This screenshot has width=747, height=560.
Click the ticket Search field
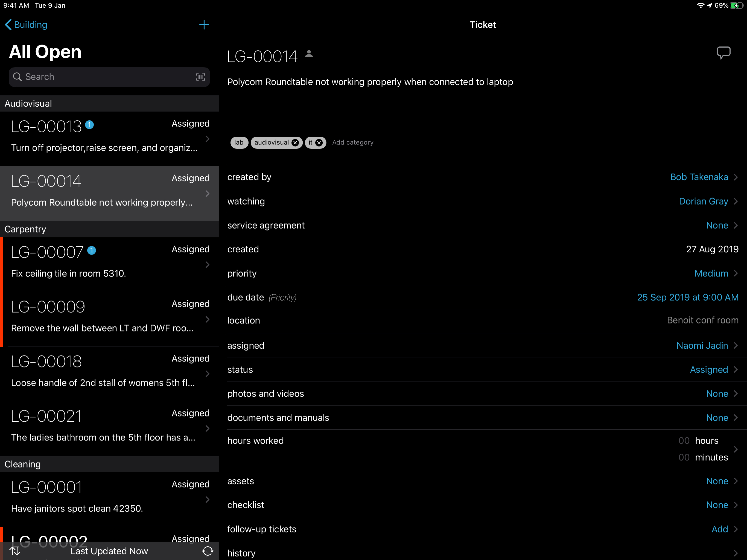(101, 77)
